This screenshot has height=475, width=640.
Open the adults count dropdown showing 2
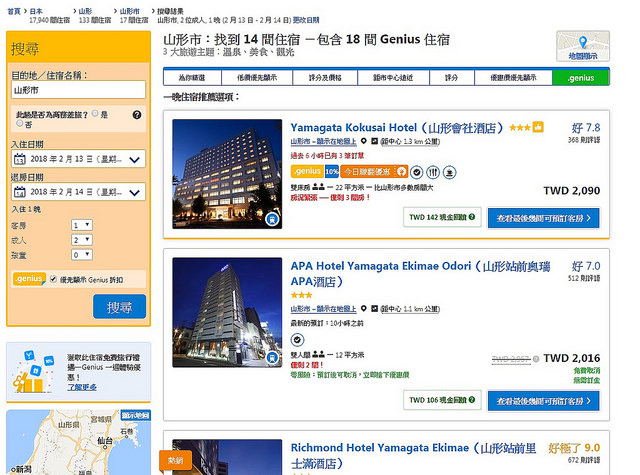[x=82, y=240]
